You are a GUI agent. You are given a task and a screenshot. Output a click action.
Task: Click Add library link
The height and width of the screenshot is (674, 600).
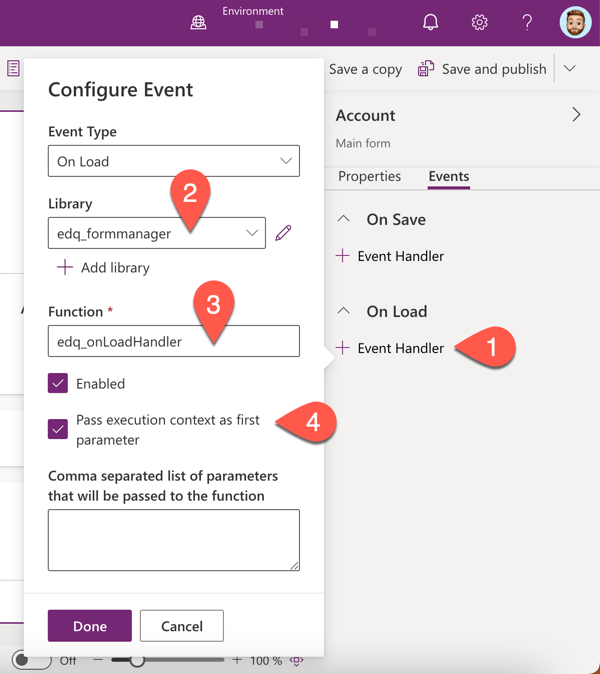click(103, 268)
